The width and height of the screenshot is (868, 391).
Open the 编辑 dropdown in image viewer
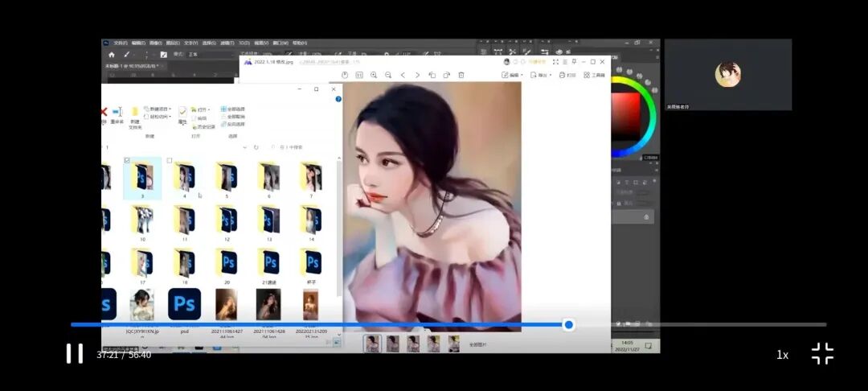513,75
